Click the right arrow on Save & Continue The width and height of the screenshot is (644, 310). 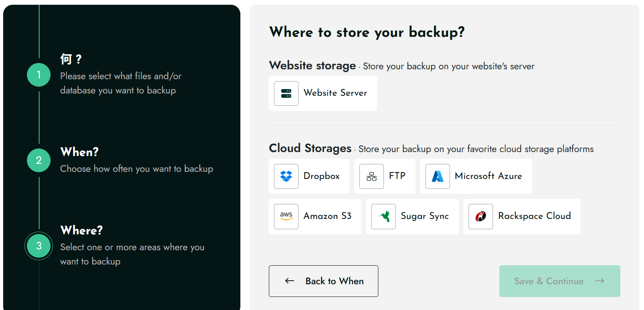point(600,281)
